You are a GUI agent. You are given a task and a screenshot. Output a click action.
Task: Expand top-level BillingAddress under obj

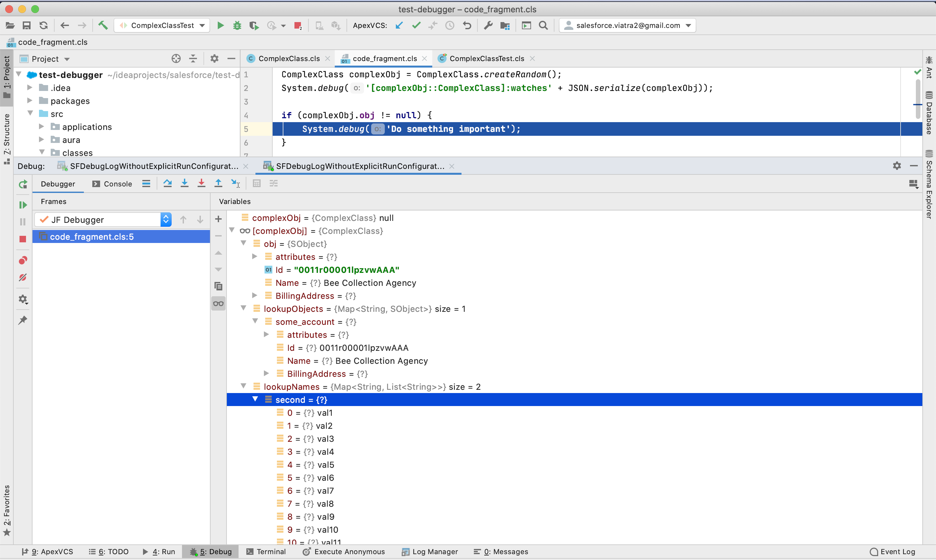255,296
